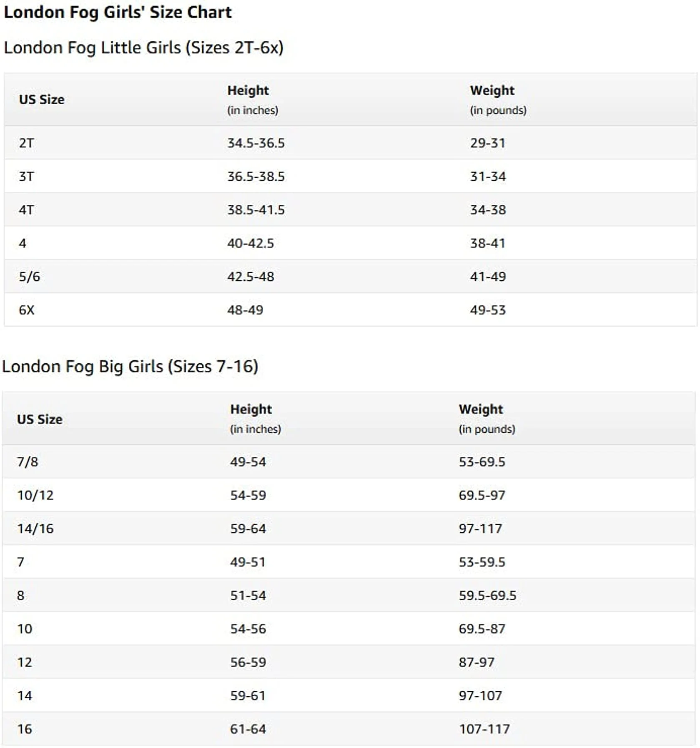The width and height of the screenshot is (700, 748).
Task: Select the Big Girls (Sizes 7-16) heading
Action: (130, 367)
